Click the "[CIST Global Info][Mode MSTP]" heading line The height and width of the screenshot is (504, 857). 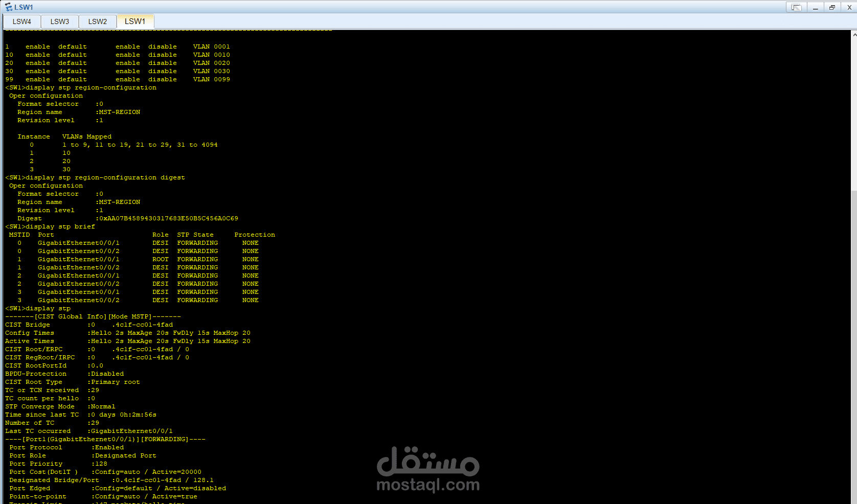[93, 316]
